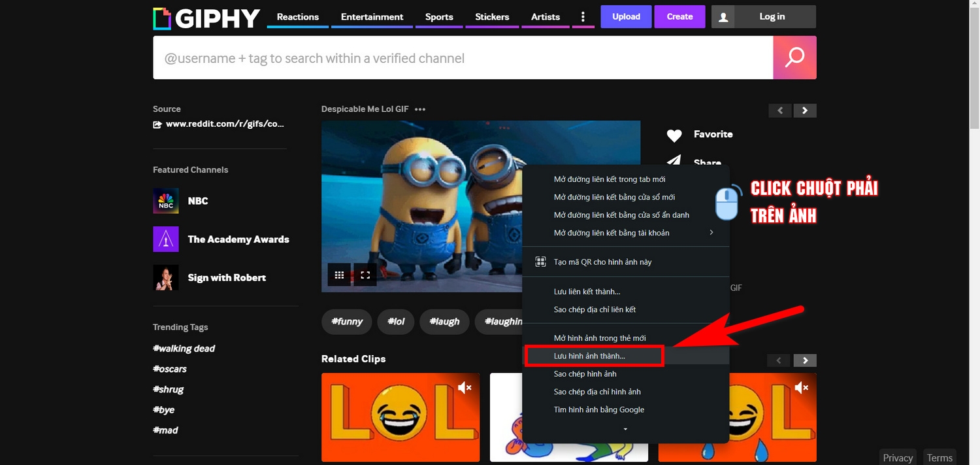Open the Reactions tab
This screenshot has width=980, height=465.
298,17
